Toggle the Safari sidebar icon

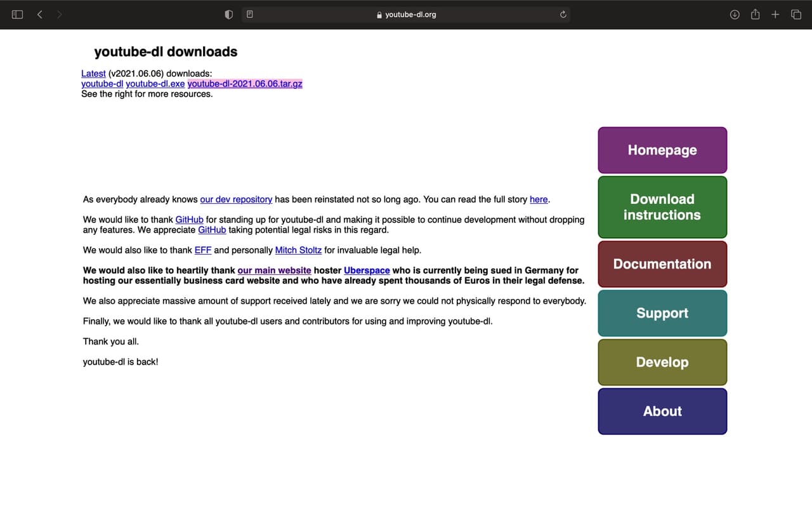point(17,14)
